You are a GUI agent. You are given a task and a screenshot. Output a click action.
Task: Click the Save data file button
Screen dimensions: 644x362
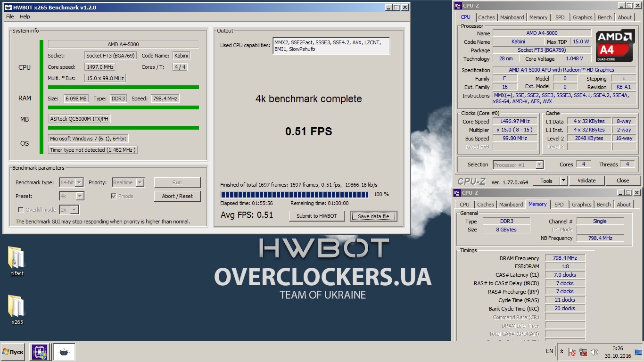373,216
